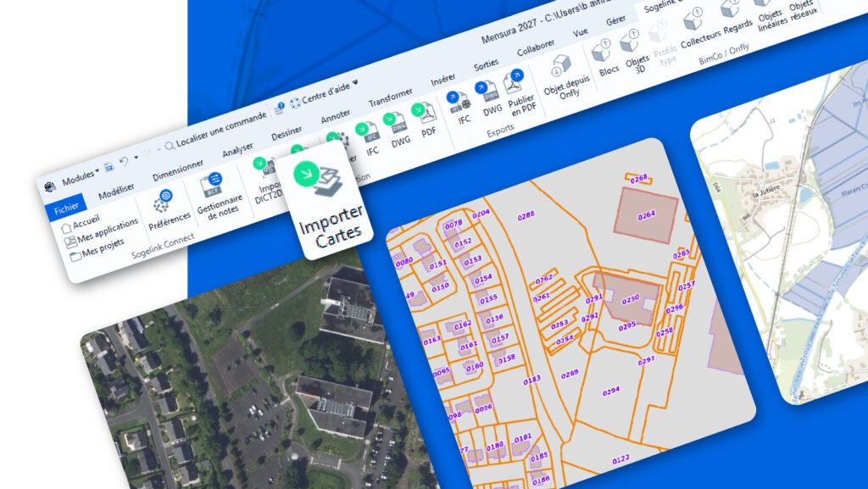Switch to the Analyser ribbon tab
The width and height of the screenshot is (868, 489).
click(x=237, y=151)
